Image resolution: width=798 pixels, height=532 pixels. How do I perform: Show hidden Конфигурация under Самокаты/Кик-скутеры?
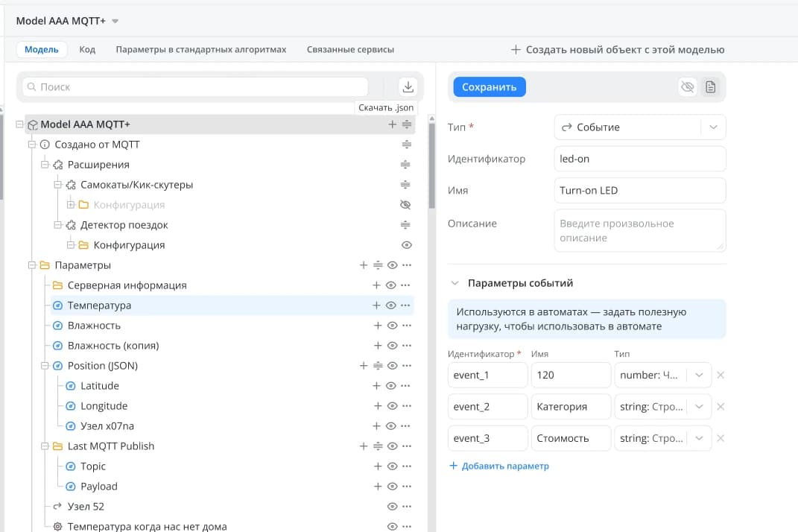406,205
